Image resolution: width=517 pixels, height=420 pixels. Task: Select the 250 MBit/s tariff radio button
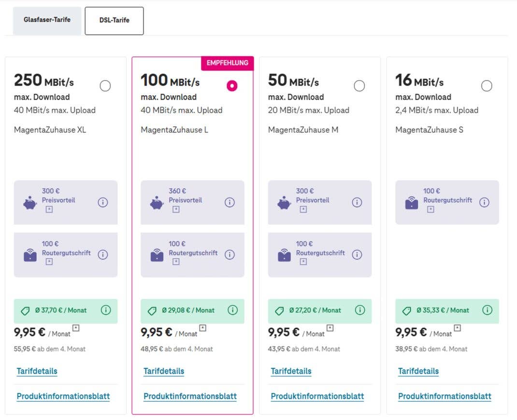(x=105, y=86)
